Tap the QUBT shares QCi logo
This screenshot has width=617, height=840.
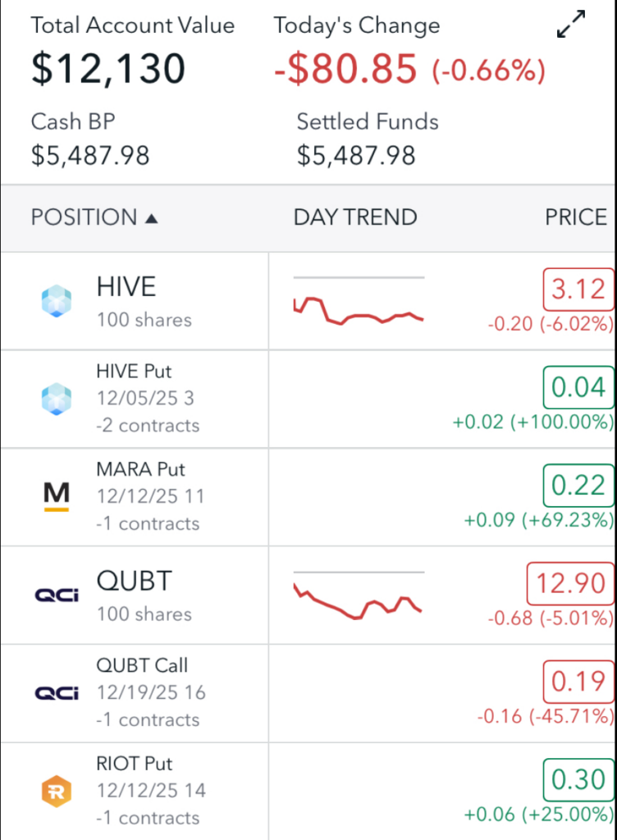(57, 595)
